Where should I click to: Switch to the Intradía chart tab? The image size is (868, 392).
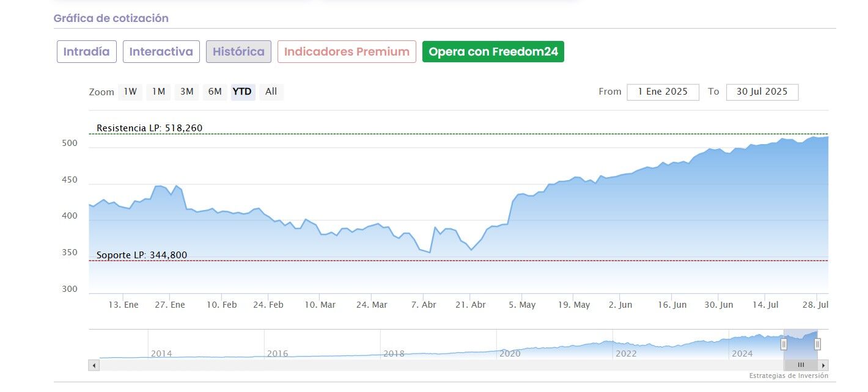click(x=86, y=52)
